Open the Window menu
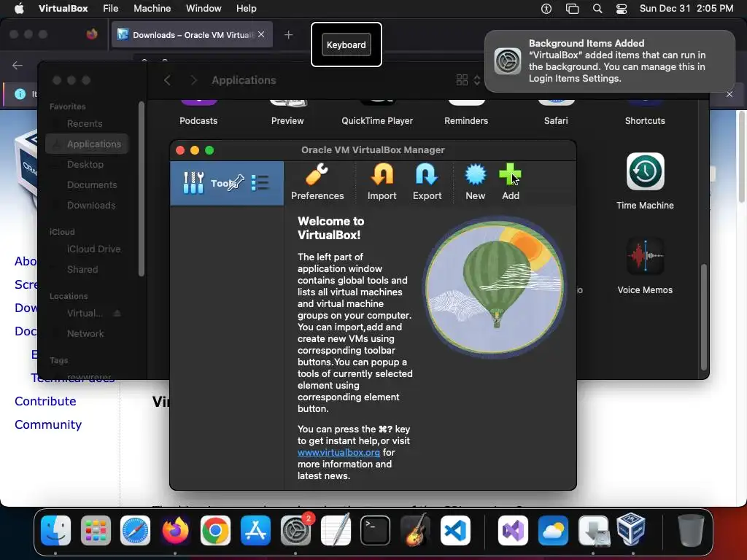This screenshot has width=747, height=560. coord(204,9)
